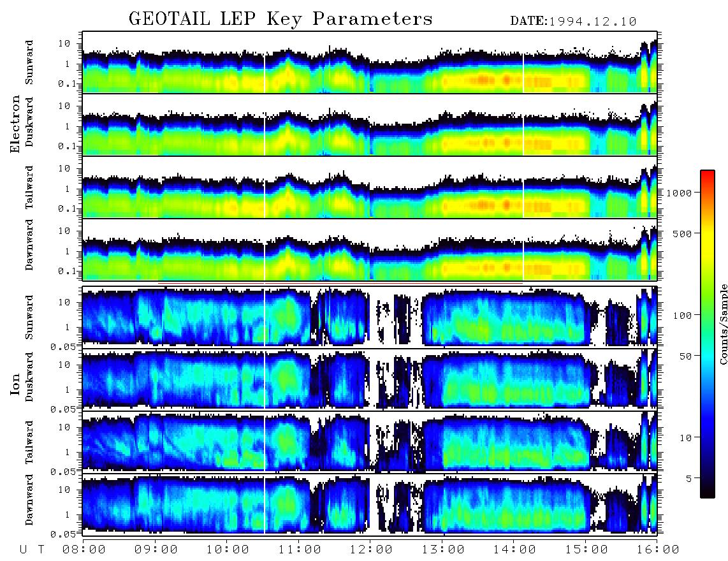Select the Electron "Dawnward" axis label
Screen dimensions: 728x561
29,245
